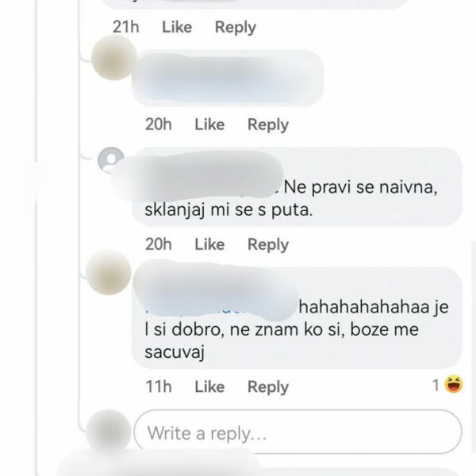Like the 'Ne pravi se naivna' comment

coord(209,244)
